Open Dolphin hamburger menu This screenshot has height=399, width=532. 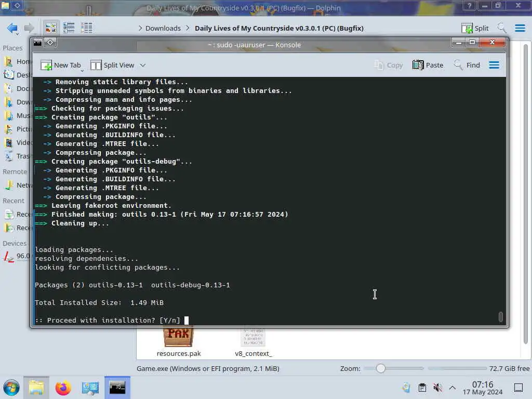(x=520, y=28)
